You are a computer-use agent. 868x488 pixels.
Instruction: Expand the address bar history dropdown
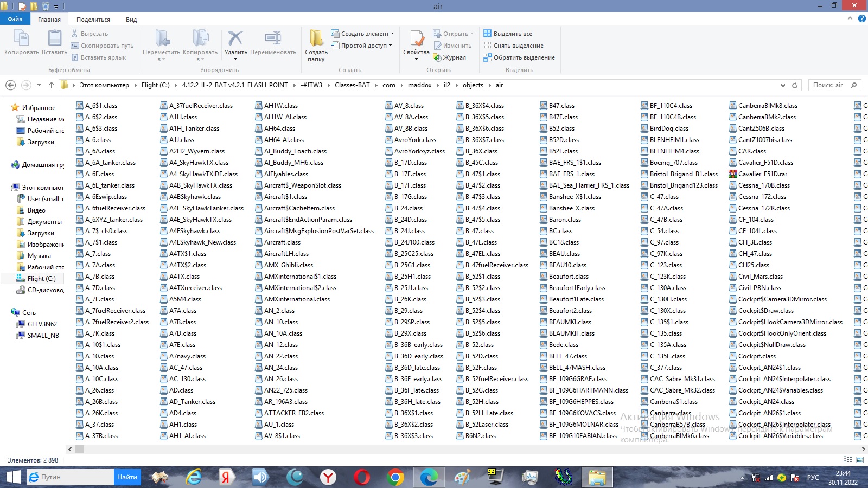[783, 85]
